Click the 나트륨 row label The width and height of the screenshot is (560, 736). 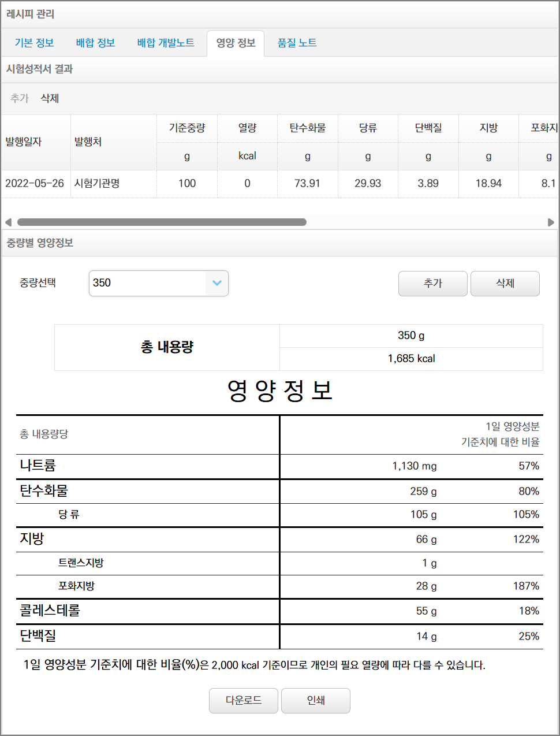coord(38,466)
